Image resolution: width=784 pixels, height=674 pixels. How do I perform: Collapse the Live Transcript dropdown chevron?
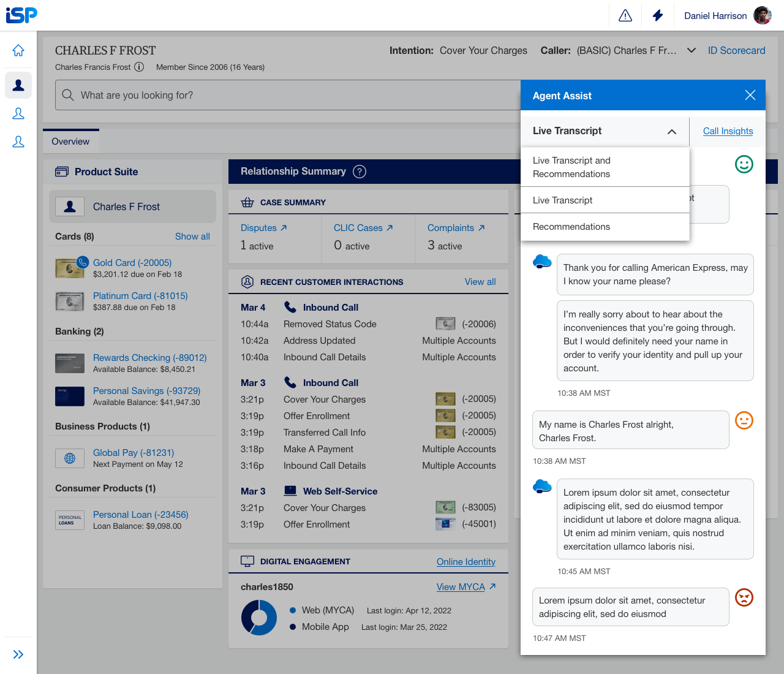point(672,131)
